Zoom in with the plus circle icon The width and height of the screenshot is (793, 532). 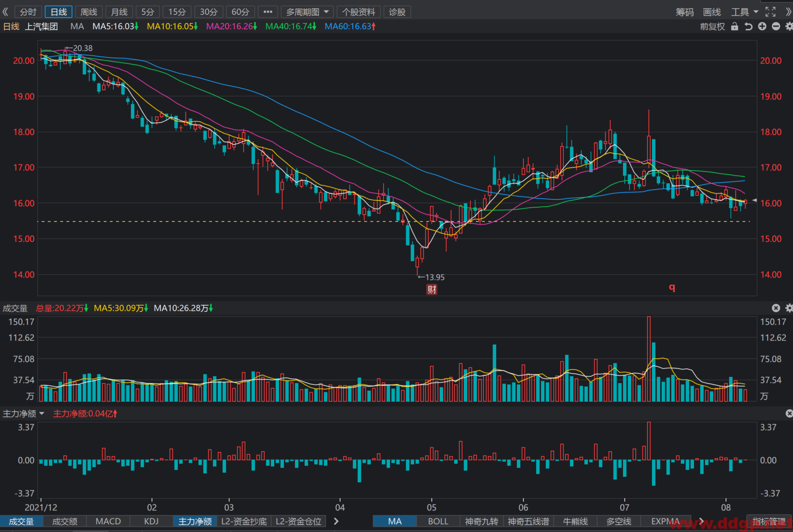[762, 27]
